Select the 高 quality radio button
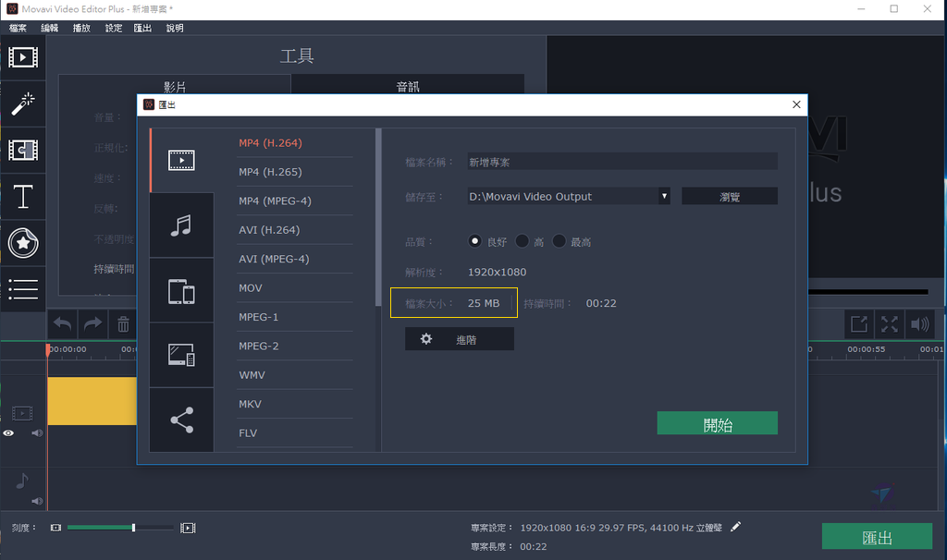 pyautogui.click(x=522, y=241)
